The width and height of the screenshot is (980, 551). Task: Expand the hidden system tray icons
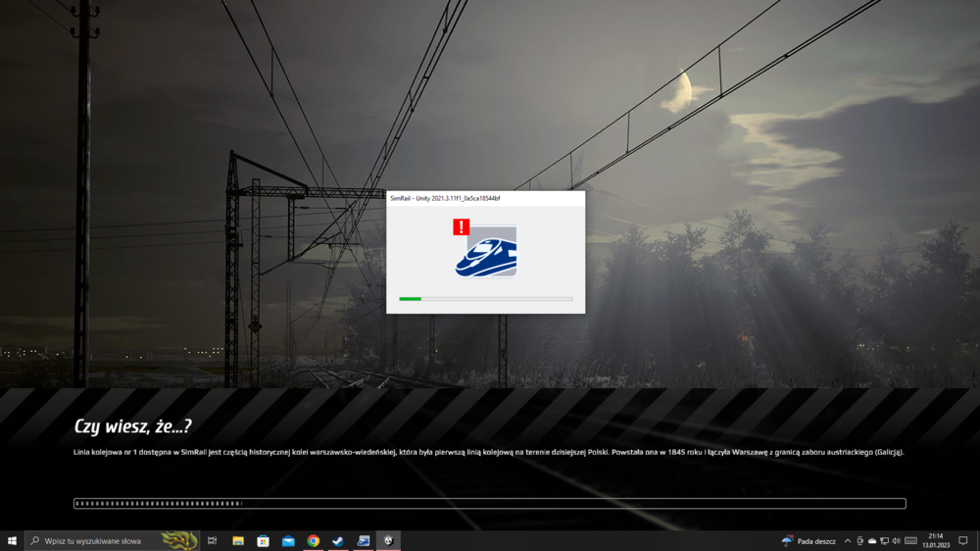848,541
